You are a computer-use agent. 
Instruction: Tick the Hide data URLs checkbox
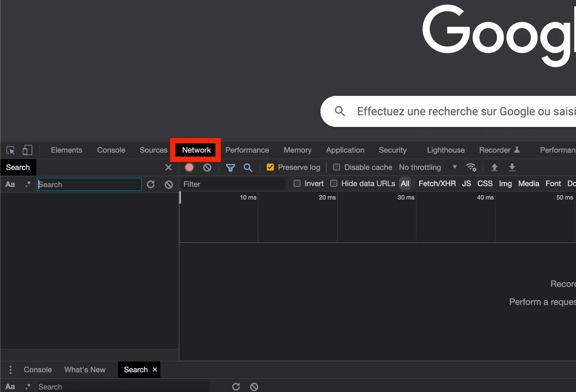tap(334, 184)
